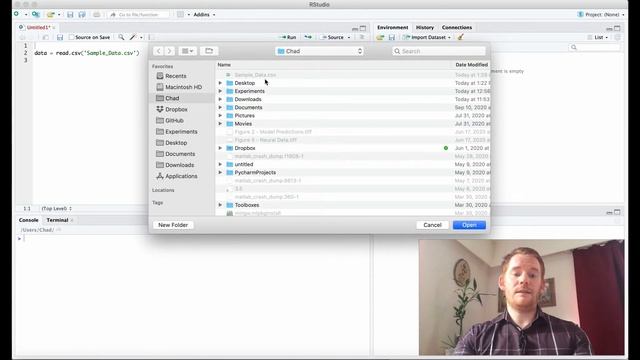Expand the Experiments folder disclosure triangle in list
640x360 pixels.
[x=220, y=91]
